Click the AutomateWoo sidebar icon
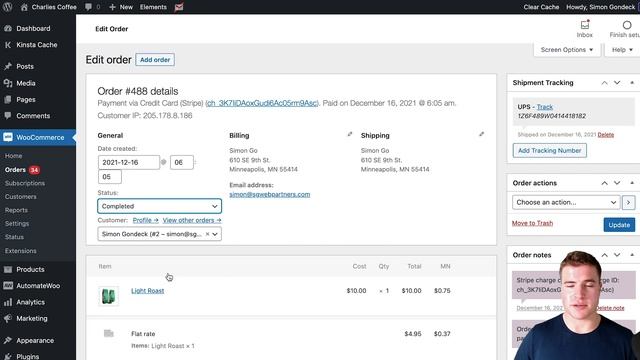640x360 pixels. click(8, 286)
